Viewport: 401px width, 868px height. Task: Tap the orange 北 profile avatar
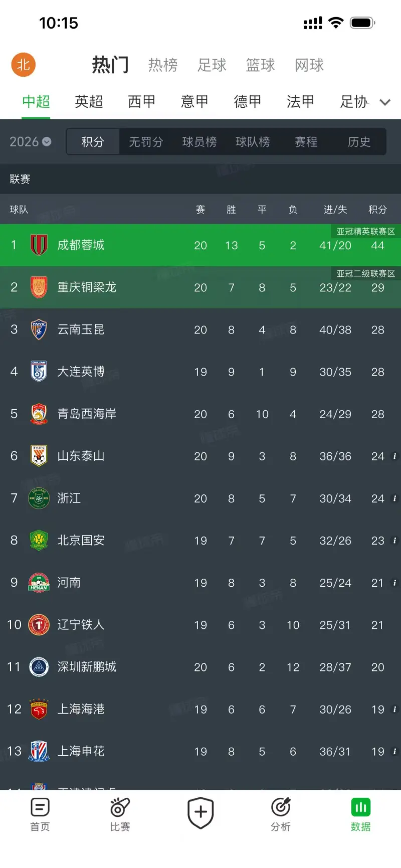[24, 65]
